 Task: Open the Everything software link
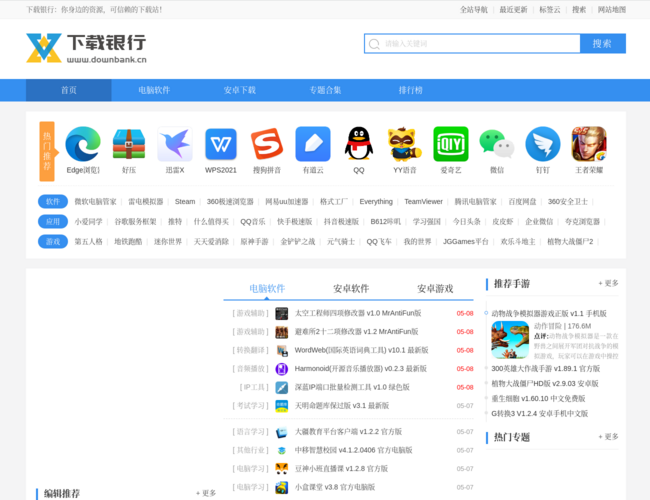coord(376,201)
